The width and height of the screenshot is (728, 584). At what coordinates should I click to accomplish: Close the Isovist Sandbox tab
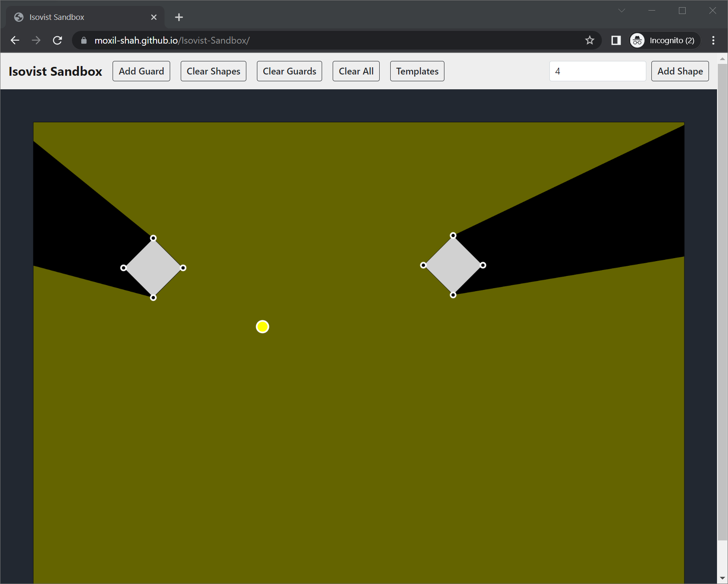154,17
